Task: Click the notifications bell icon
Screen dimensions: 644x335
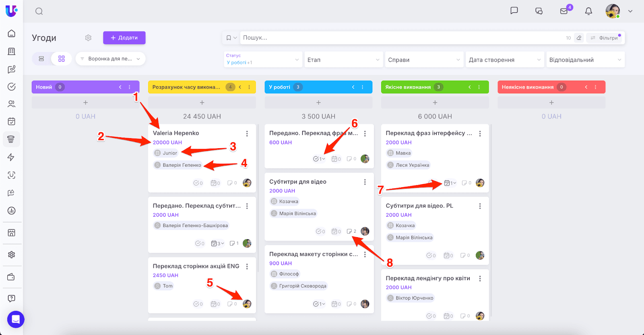Action: [x=588, y=11]
